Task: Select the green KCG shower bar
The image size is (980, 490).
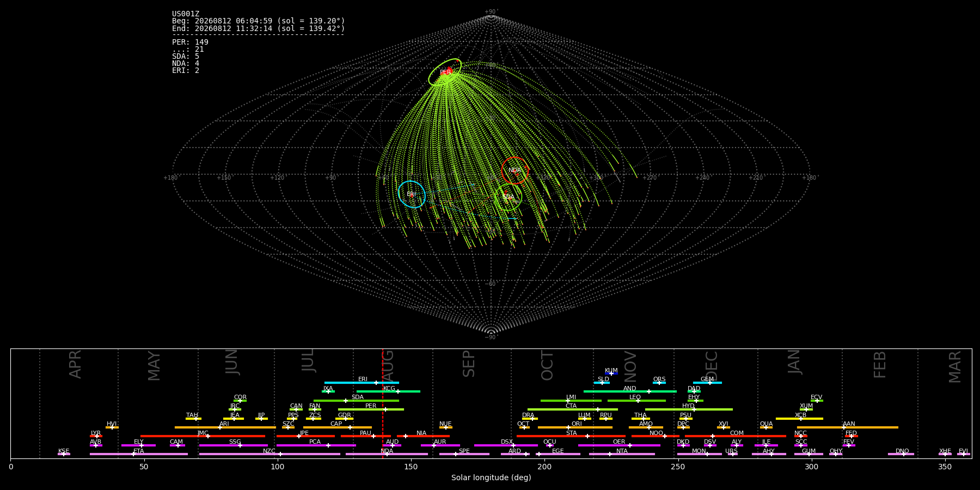Action: click(x=388, y=391)
